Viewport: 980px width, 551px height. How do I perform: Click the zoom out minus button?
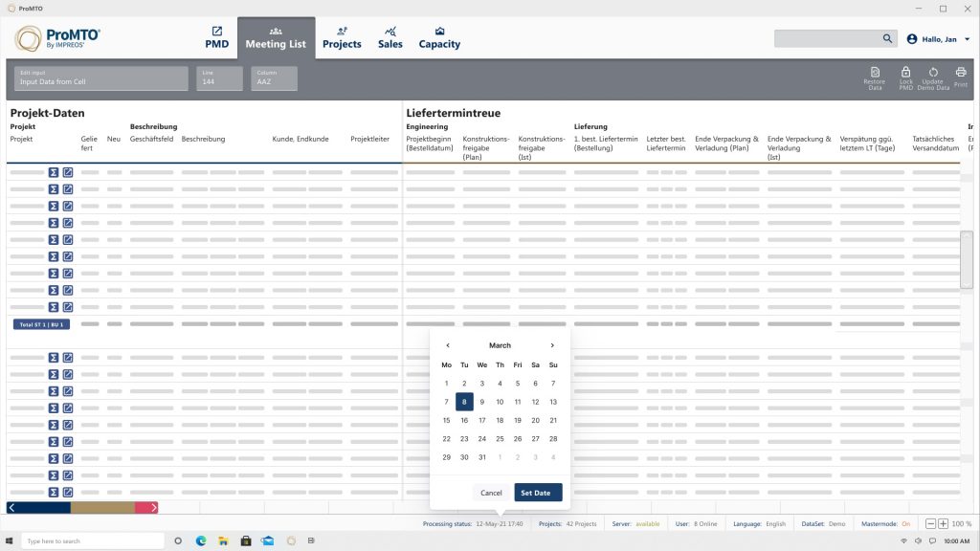[930, 524]
